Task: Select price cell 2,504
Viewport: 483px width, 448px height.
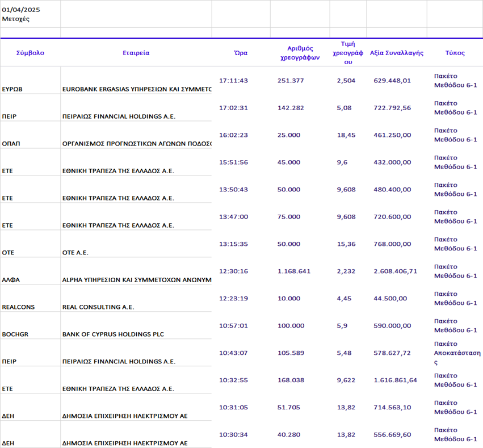Action: 346,81
